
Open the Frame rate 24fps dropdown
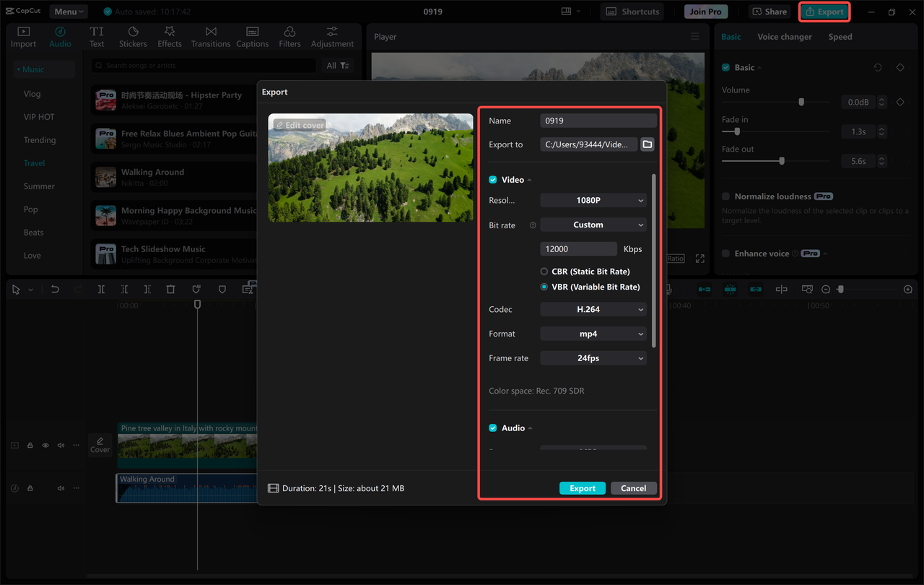593,358
